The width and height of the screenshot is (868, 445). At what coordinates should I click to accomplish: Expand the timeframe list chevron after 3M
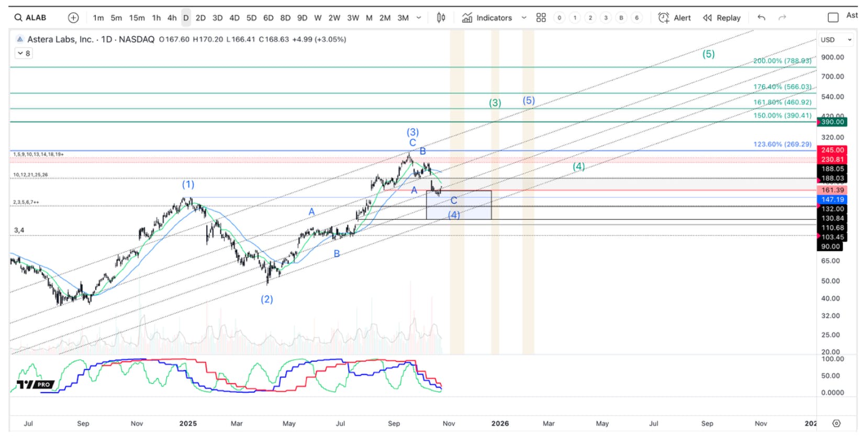[419, 18]
